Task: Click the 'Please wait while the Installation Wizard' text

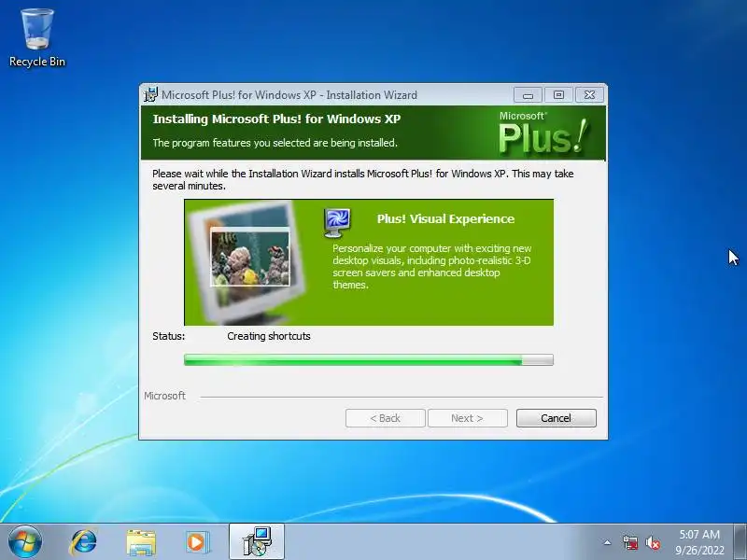Action: coord(363,179)
